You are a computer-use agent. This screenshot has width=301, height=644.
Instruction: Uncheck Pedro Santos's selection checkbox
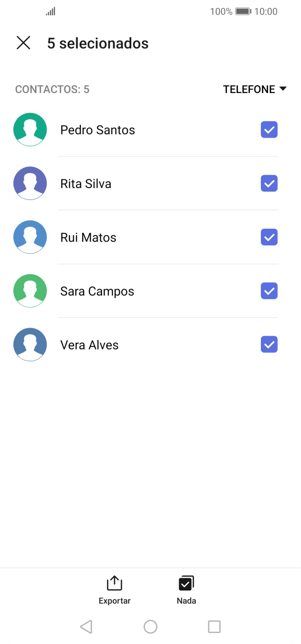269,130
